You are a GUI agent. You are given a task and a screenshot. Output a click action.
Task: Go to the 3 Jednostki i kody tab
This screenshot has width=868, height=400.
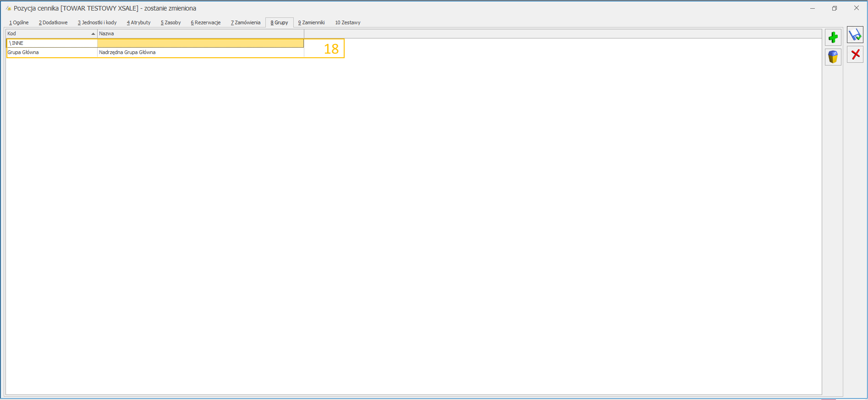click(x=97, y=22)
